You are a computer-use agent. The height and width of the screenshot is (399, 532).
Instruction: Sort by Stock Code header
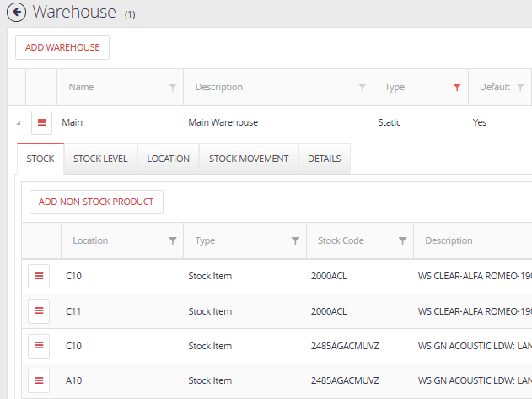(x=341, y=240)
